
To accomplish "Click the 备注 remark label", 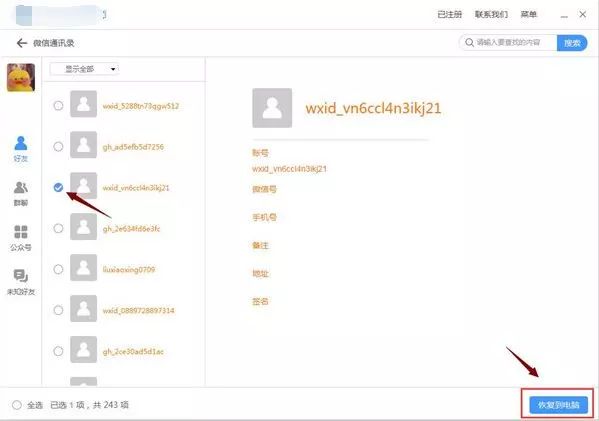I will pyautogui.click(x=260, y=245).
